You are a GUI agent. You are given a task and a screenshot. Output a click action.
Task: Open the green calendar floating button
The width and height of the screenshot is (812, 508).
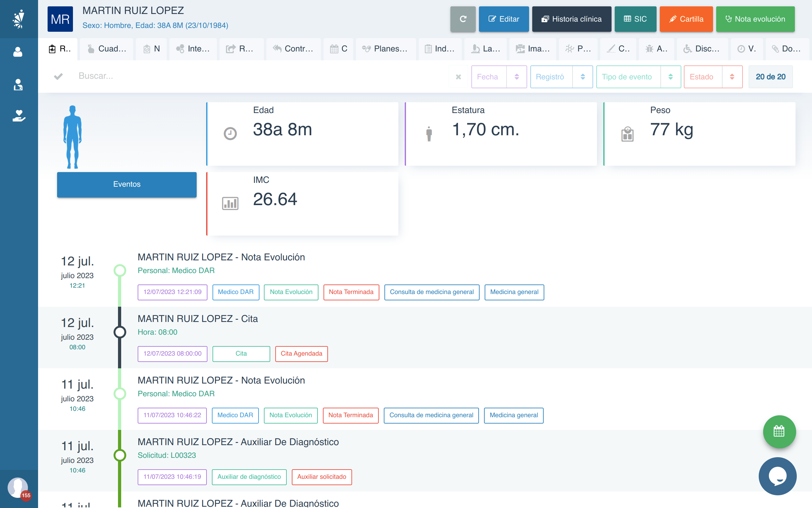point(779,431)
